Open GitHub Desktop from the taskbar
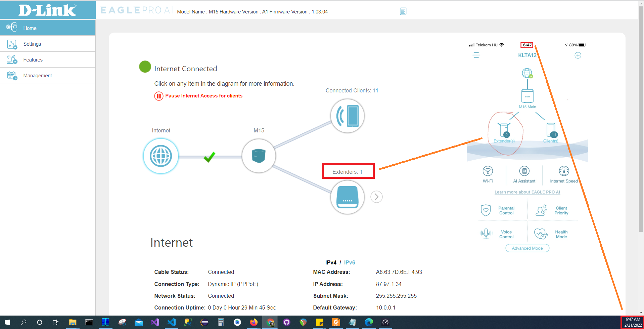This screenshot has height=329, width=644. (287, 322)
